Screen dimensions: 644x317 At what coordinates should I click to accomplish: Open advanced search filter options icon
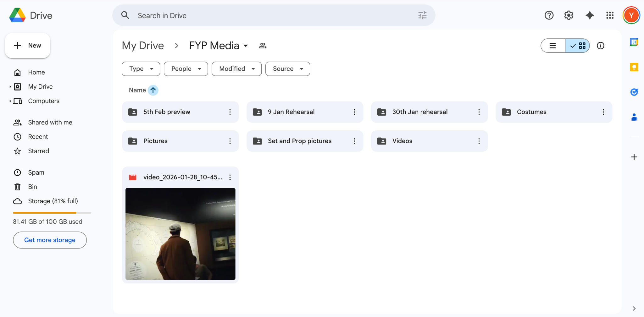pyautogui.click(x=422, y=15)
